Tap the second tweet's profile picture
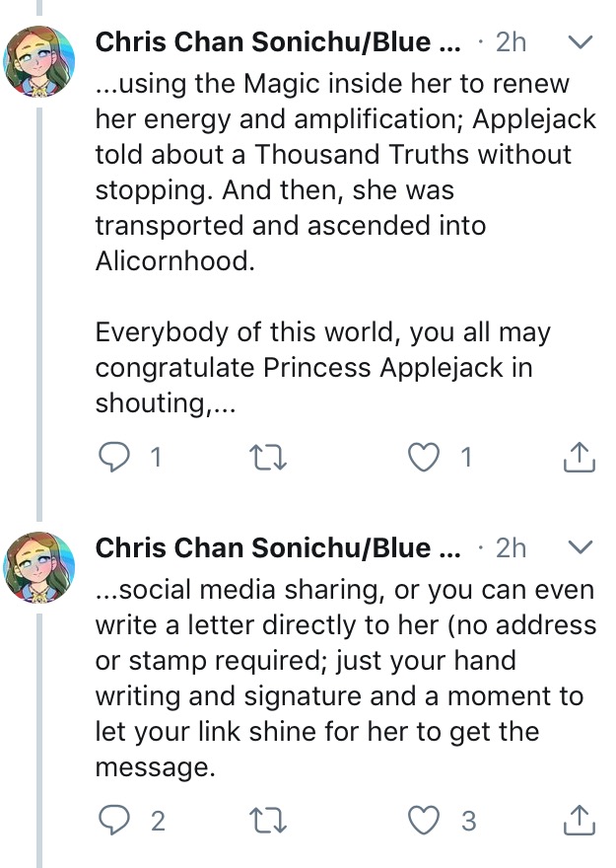This screenshot has width=616, height=868. click(38, 567)
